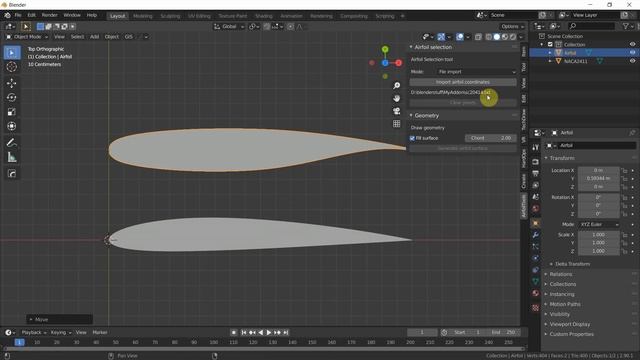Switch perspective/orthographic grid icon
Image resolution: width=640 pixels, height=360 pixels.
pyautogui.click(x=396, y=124)
